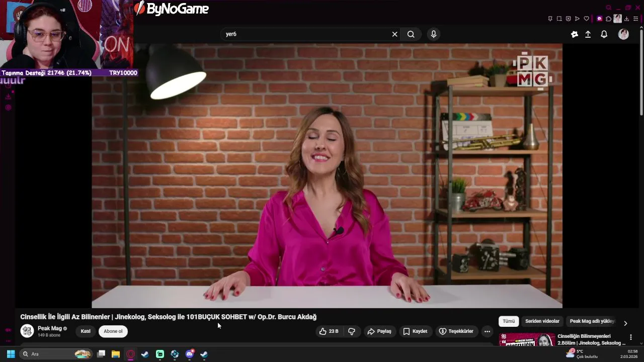Open YouTube notifications bell
Viewport: 644px width, 362px height.
tap(604, 34)
